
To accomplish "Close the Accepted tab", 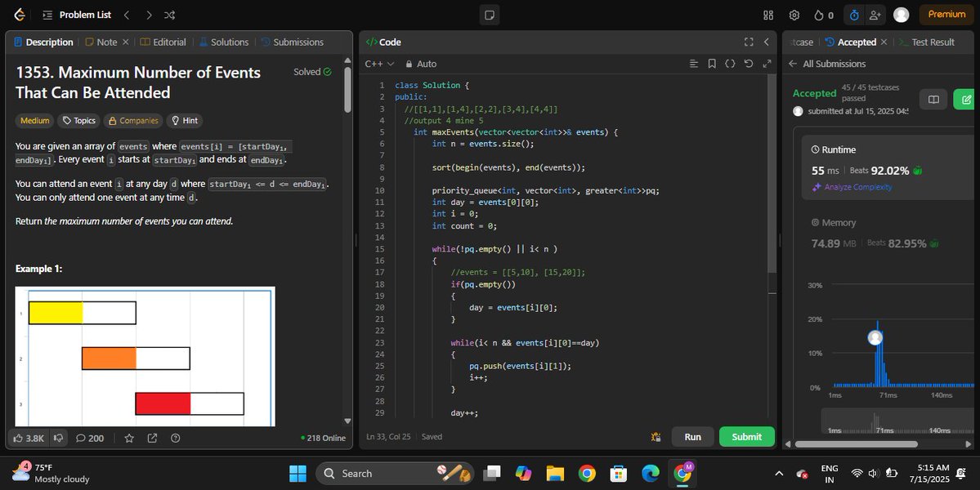I will (x=884, y=42).
